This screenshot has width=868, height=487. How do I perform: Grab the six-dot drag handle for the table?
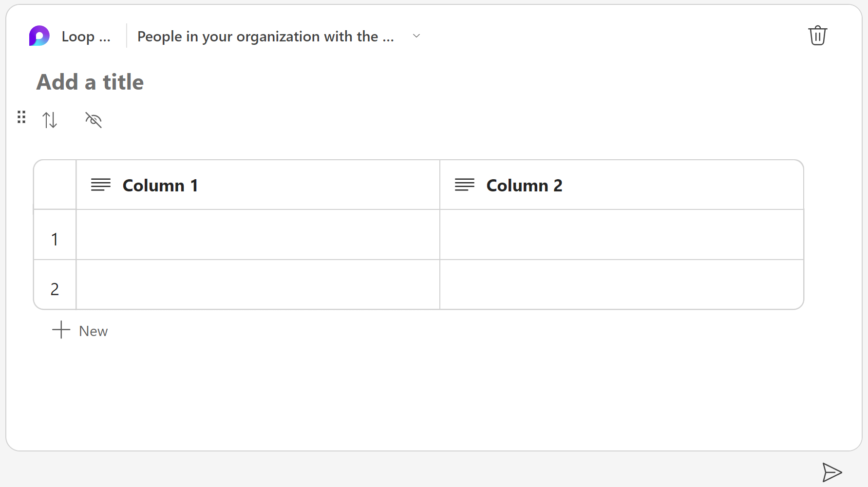(x=21, y=117)
